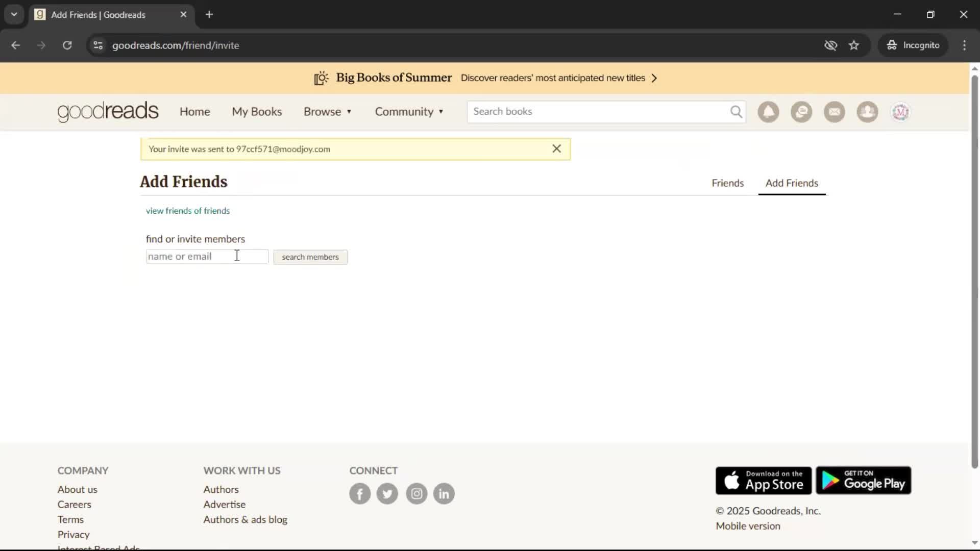The image size is (980, 551).
Task: Expand the Community dropdown menu
Action: [x=409, y=112]
